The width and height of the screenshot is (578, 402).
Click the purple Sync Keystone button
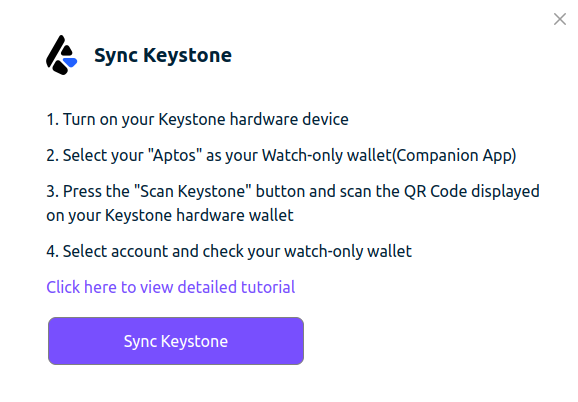click(176, 341)
